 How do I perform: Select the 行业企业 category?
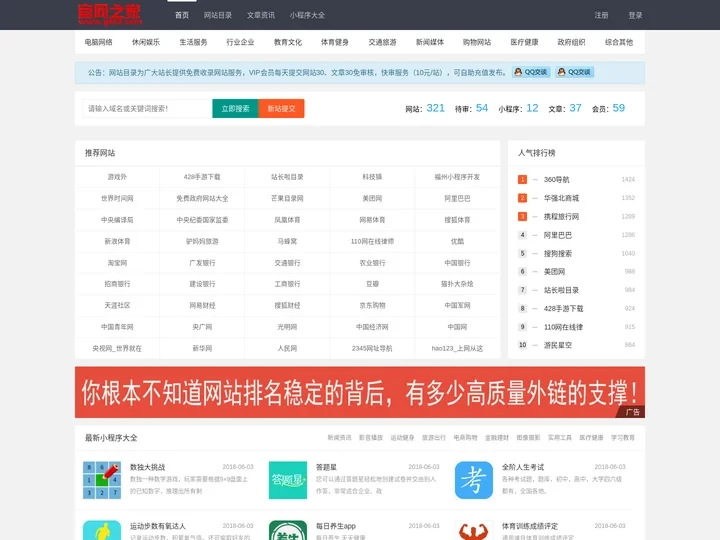pyautogui.click(x=240, y=42)
